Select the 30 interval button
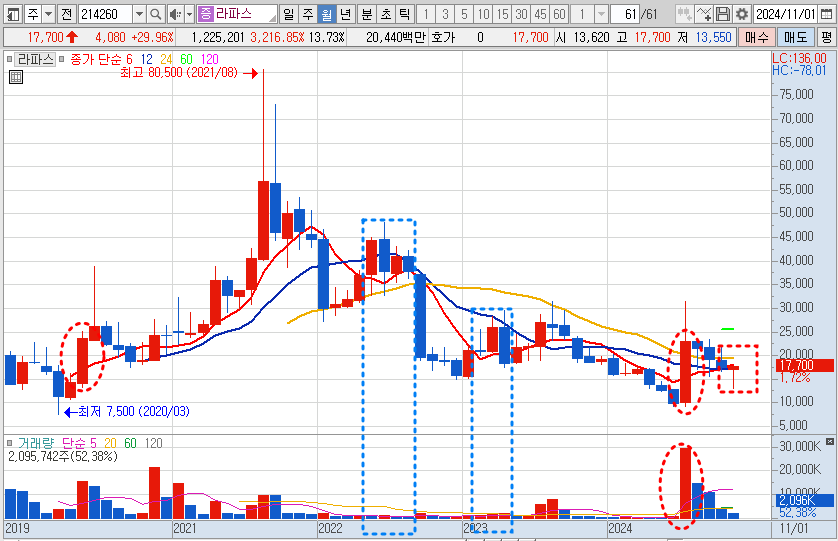Image resolution: width=838 pixels, height=541 pixels. (x=522, y=14)
